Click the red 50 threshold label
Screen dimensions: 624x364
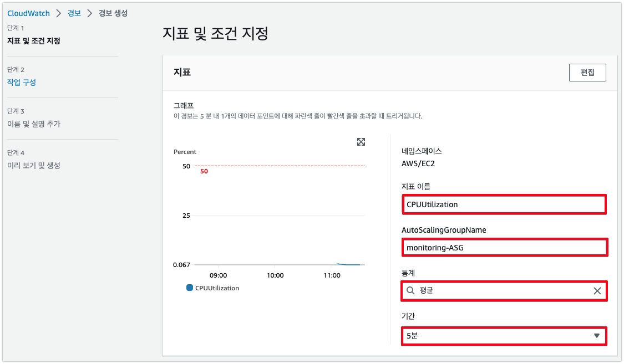point(204,171)
